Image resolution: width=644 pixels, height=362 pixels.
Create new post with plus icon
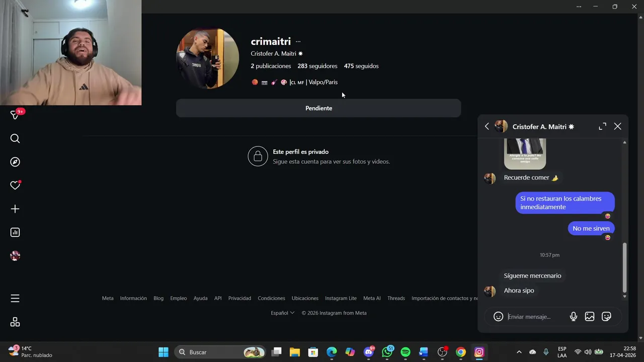15,209
